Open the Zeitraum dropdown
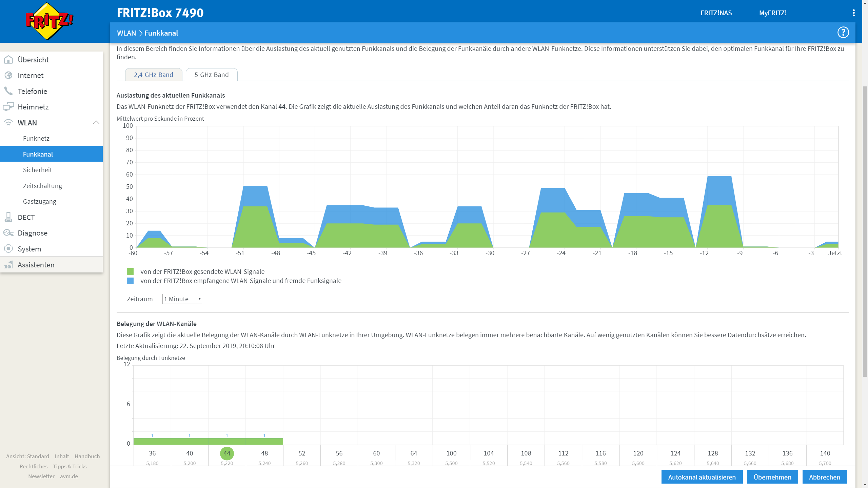868x488 pixels. (182, 299)
